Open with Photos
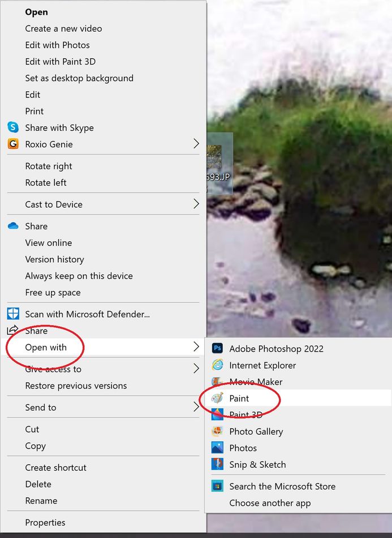Image resolution: width=392 pixels, height=538 pixels. (x=243, y=448)
